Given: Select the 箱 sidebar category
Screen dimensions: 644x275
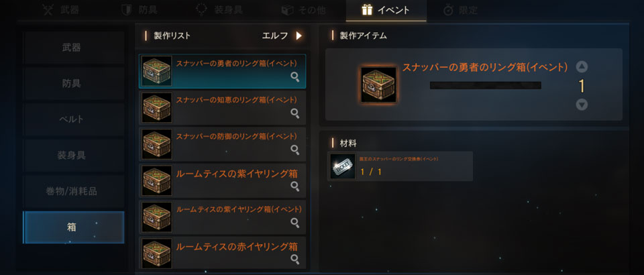Looking at the screenshot, I should pyautogui.click(x=74, y=227).
